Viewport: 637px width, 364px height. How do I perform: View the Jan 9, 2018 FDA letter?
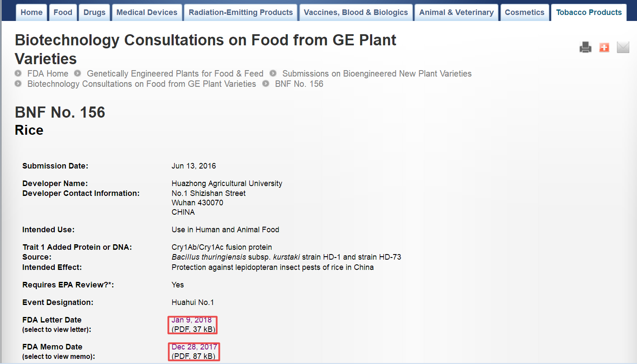point(192,320)
